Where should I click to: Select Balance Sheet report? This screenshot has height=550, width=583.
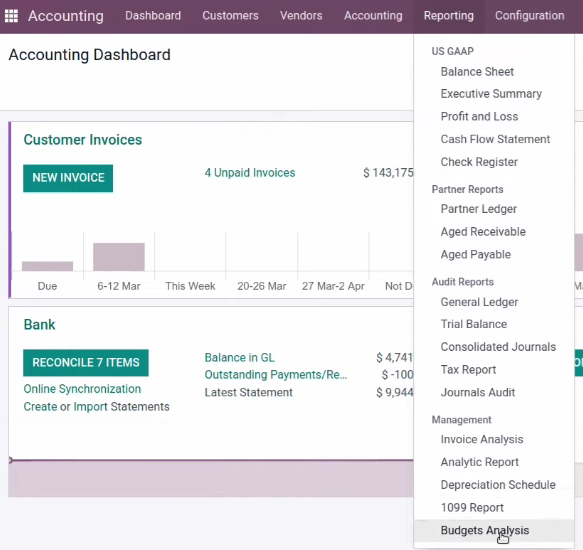click(477, 71)
